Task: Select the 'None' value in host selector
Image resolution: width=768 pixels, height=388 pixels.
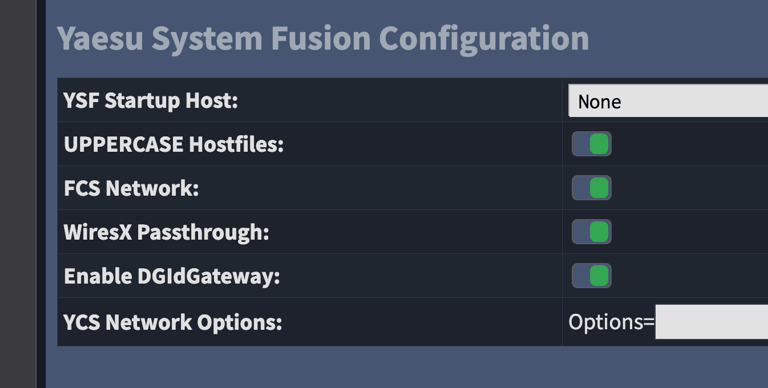Action: tap(600, 102)
